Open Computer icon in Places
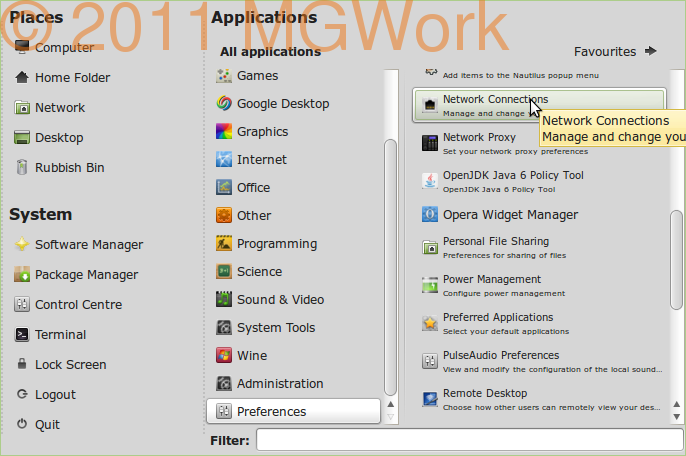The width and height of the screenshot is (686, 456). click(22, 46)
